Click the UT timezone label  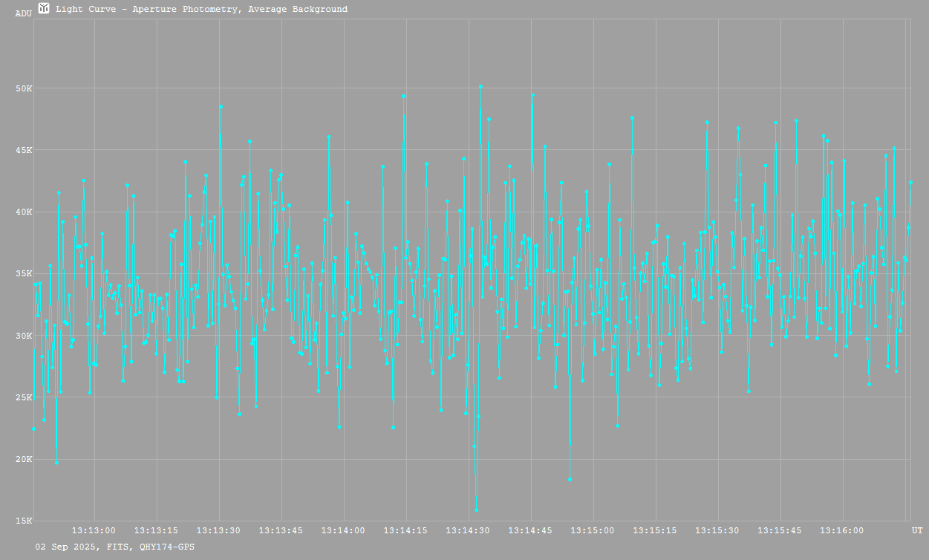coord(917,530)
